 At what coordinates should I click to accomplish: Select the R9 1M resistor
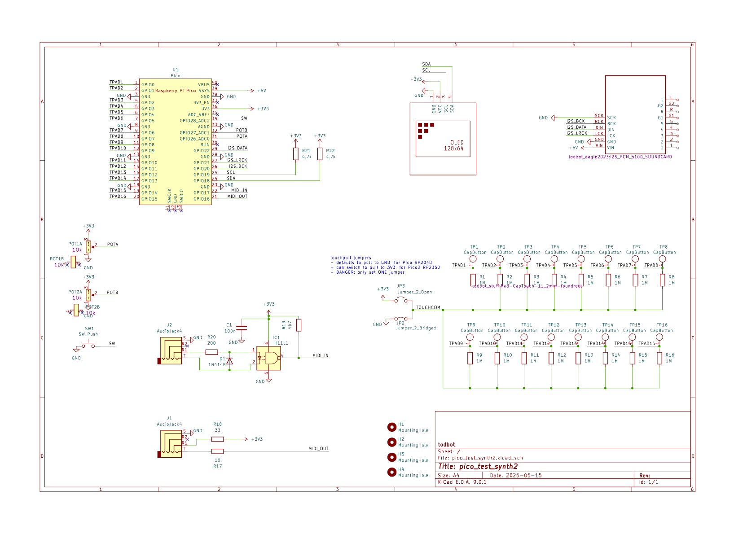470,358
